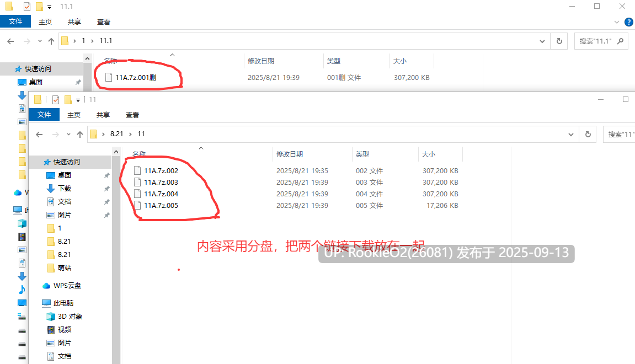
Task: Sort by 大小 in the 11 window
Action: tap(429, 154)
